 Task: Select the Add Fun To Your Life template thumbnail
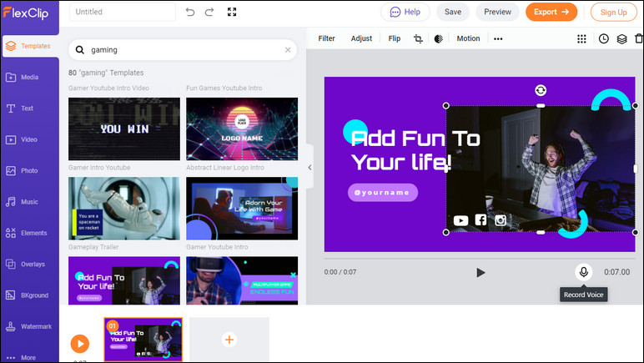[124, 280]
